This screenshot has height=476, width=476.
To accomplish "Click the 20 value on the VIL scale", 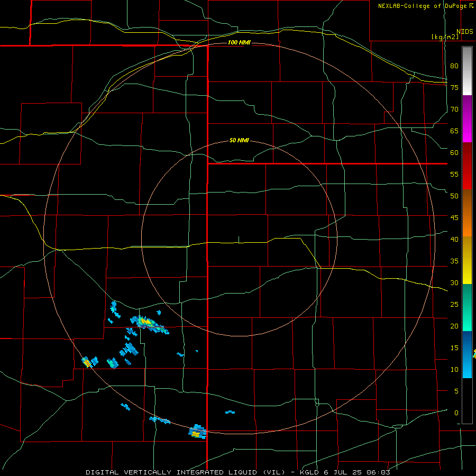I will point(454,326).
